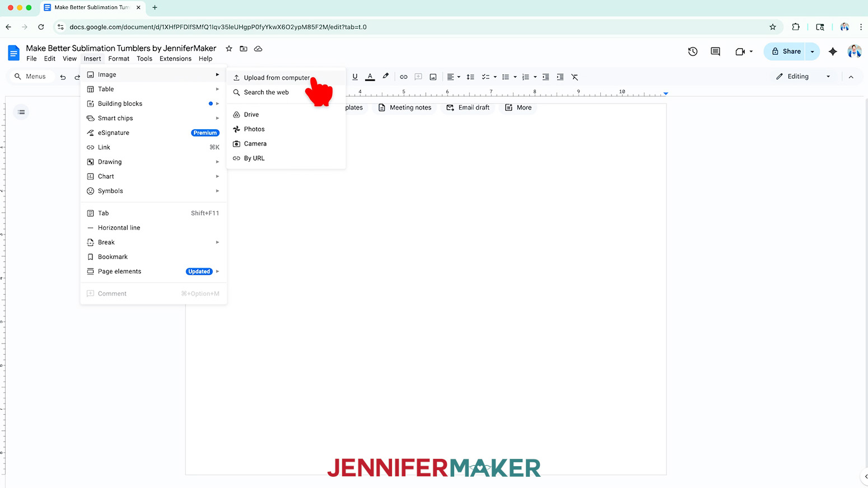The image size is (868, 488).
Task: Select Search the web image option
Action: click(x=286, y=92)
